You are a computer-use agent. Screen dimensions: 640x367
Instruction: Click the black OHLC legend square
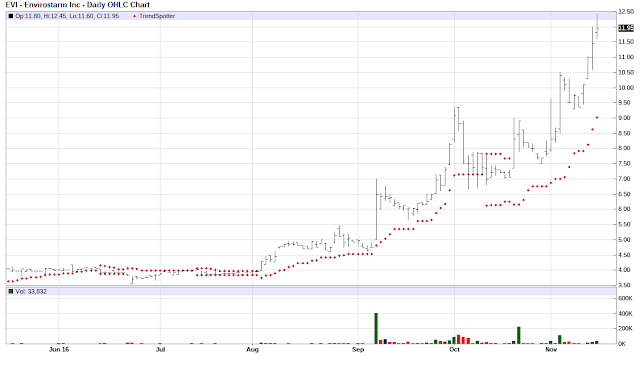[x=11, y=16]
